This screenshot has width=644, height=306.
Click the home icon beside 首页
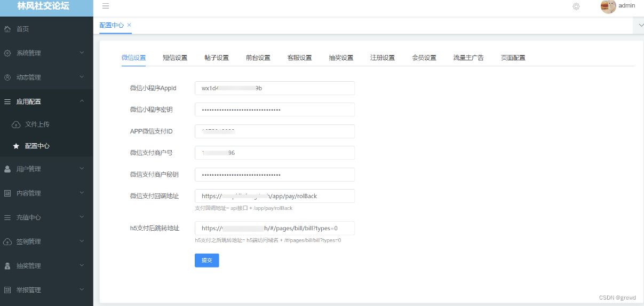point(7,29)
